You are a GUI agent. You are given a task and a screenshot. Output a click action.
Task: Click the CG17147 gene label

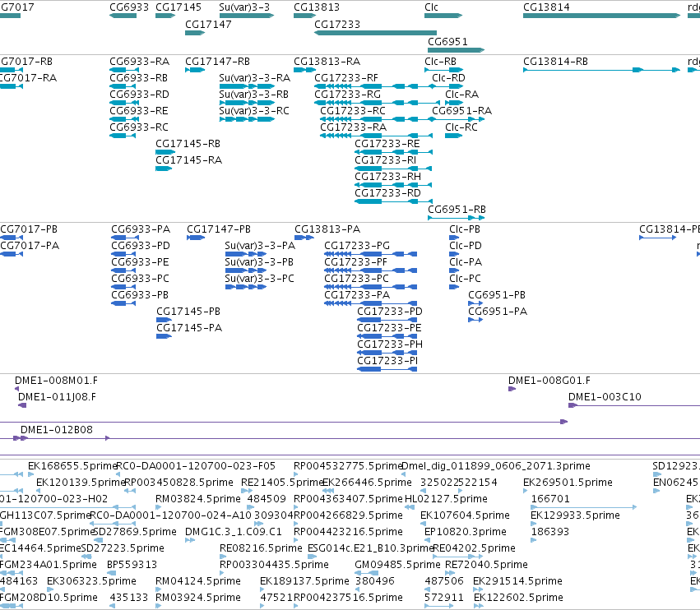[208, 24]
